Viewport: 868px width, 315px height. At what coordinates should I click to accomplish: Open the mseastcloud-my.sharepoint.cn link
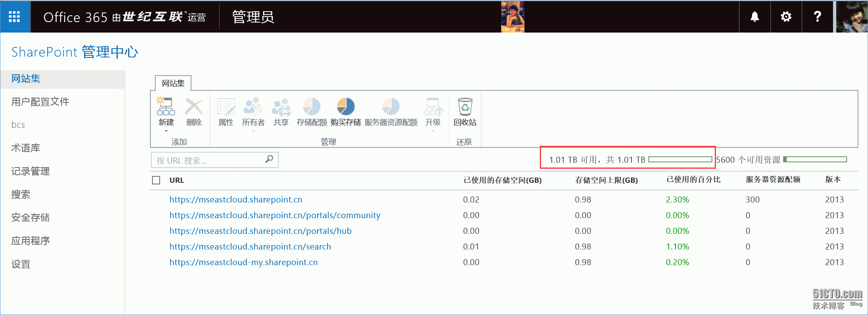point(243,262)
